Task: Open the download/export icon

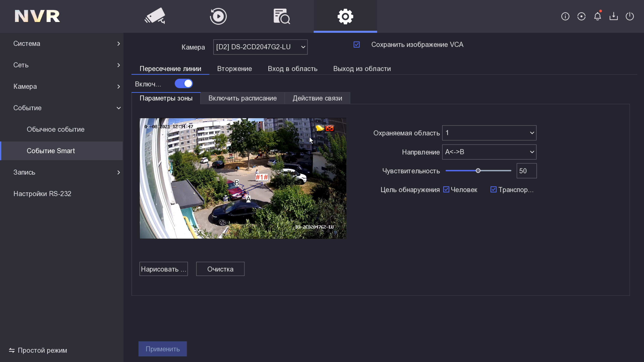Action: [x=613, y=16]
